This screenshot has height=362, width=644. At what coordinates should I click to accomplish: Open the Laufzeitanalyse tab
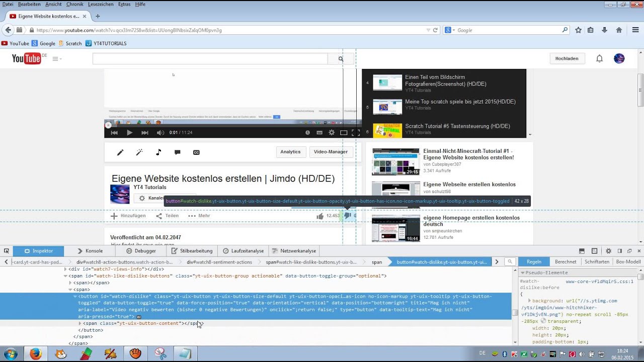pos(244,251)
